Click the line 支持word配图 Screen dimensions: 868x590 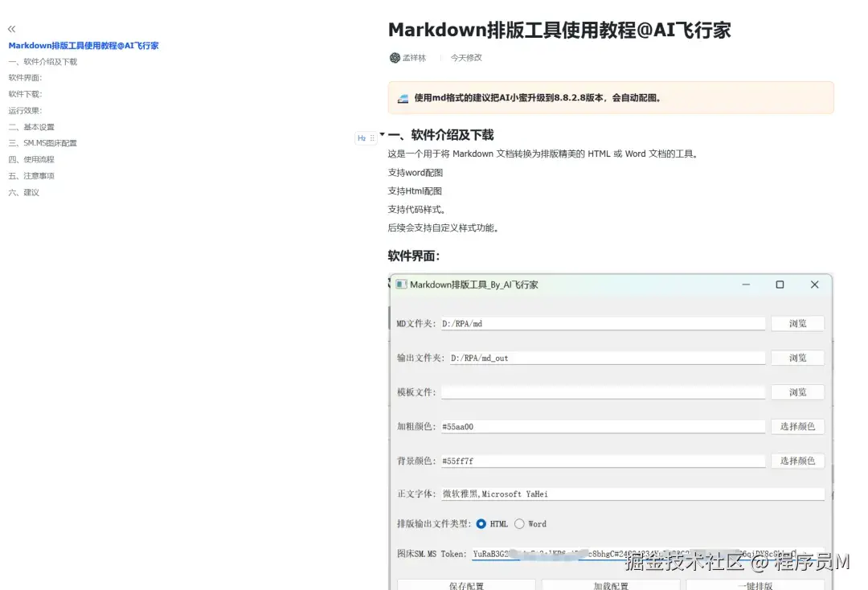coord(416,172)
